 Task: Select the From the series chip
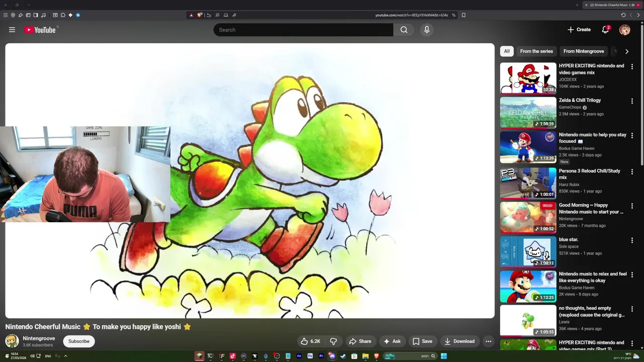tap(536, 51)
